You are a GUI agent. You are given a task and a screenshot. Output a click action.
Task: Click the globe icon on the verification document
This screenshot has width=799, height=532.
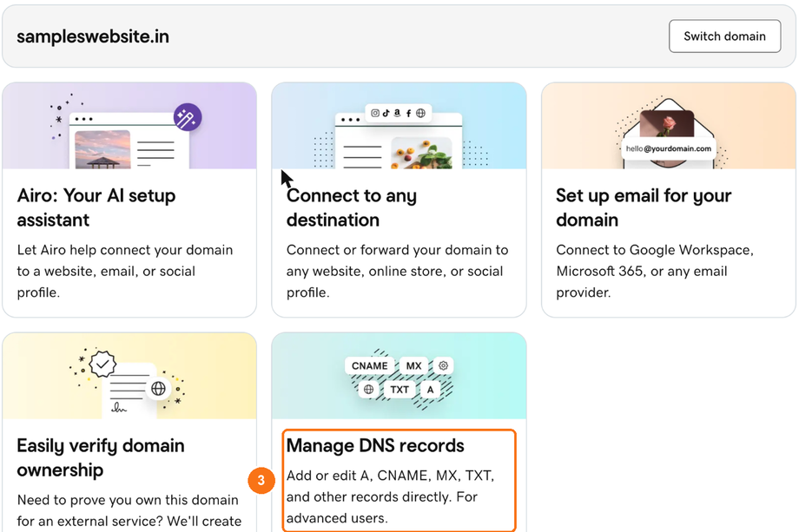[x=158, y=389]
